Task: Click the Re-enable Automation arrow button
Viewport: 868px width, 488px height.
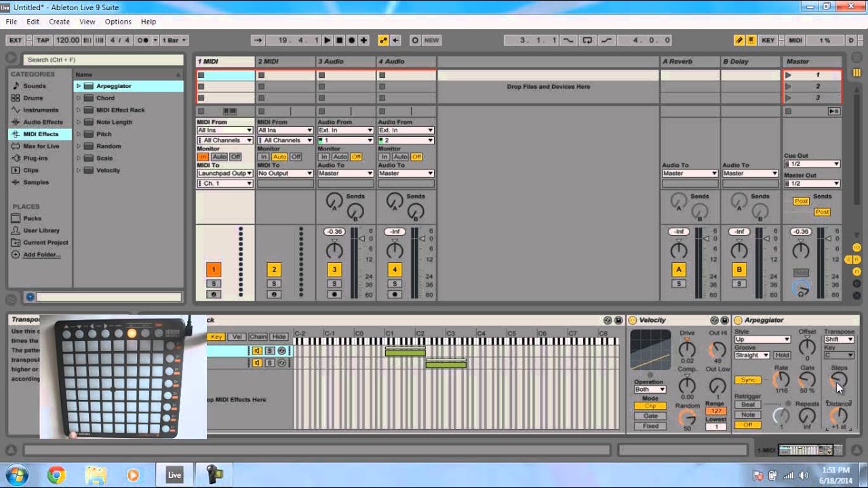Action: [396, 40]
